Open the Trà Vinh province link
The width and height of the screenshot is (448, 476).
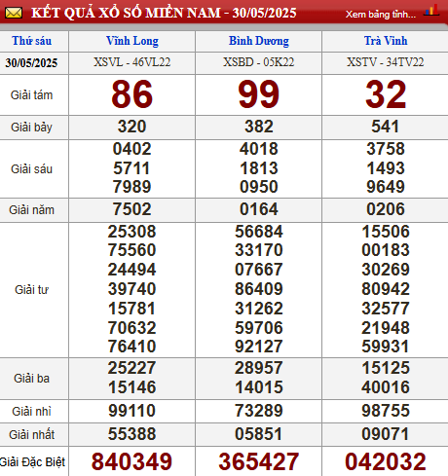386,41
